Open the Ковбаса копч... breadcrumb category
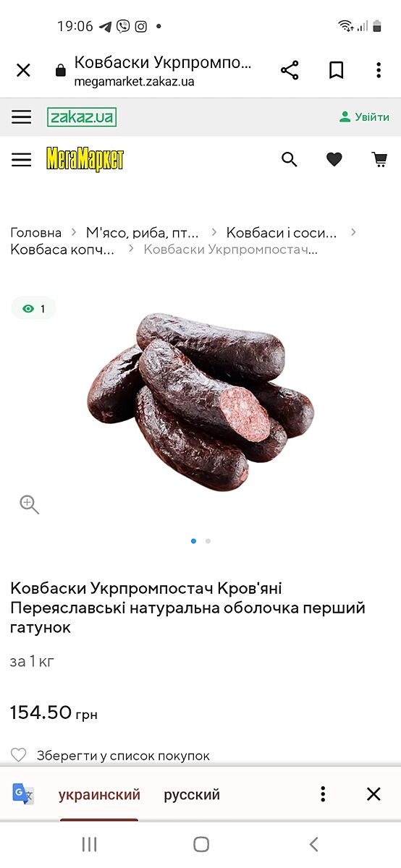This screenshot has height=868, width=401. pyautogui.click(x=62, y=250)
